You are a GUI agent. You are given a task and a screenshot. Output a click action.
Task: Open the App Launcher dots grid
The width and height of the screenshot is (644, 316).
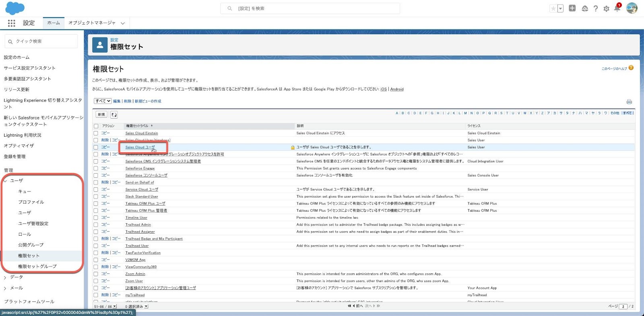11,23
